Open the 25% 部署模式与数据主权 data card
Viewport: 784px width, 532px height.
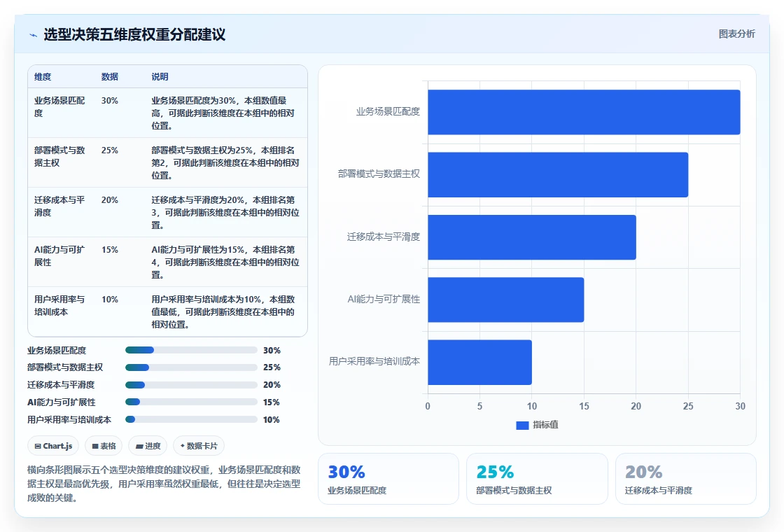coord(537,479)
